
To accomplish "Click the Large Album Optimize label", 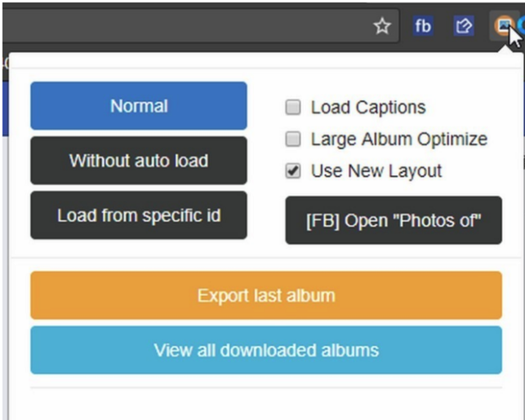I will pos(399,139).
